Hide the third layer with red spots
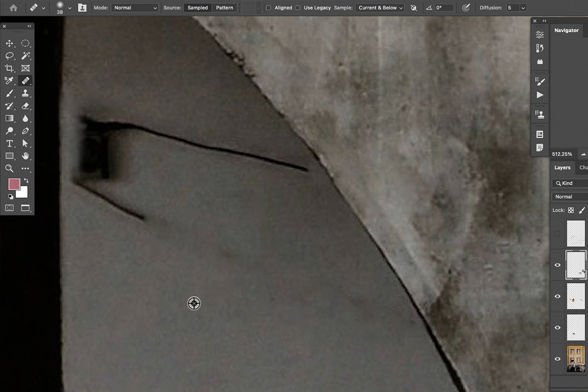 pyautogui.click(x=557, y=296)
